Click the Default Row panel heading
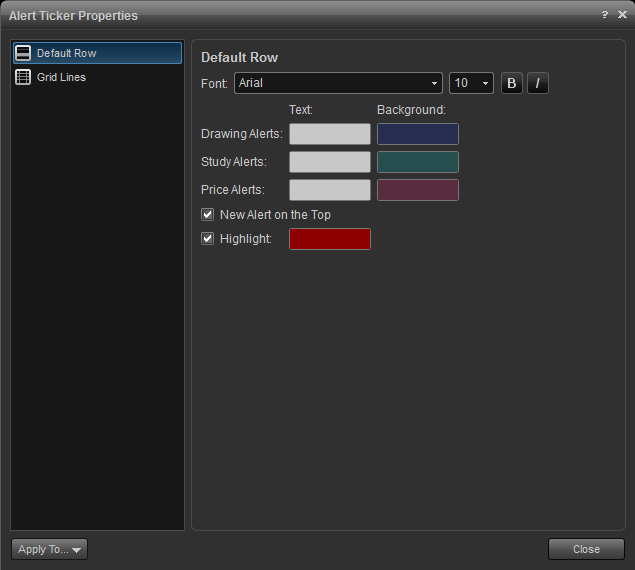This screenshot has height=570, width=635. coord(239,58)
